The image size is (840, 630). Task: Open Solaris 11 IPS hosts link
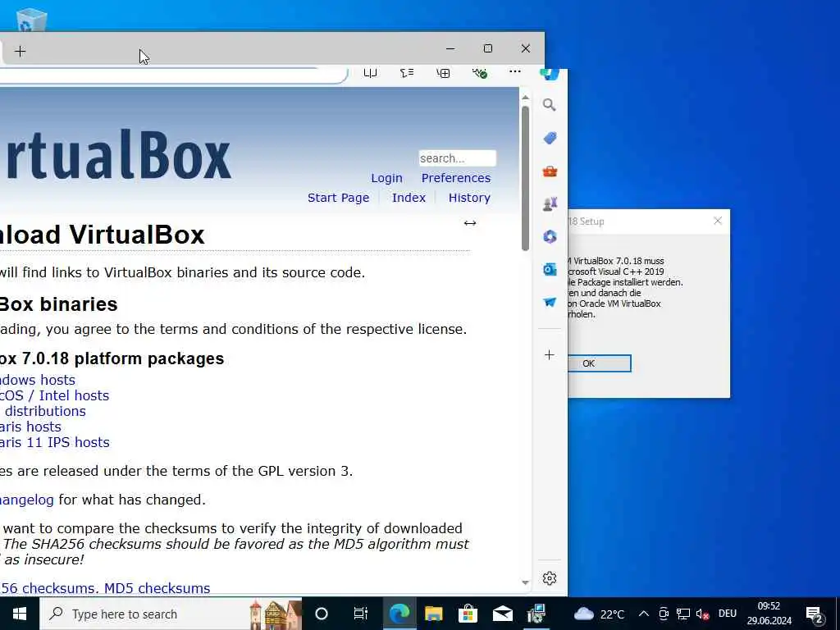click(55, 442)
